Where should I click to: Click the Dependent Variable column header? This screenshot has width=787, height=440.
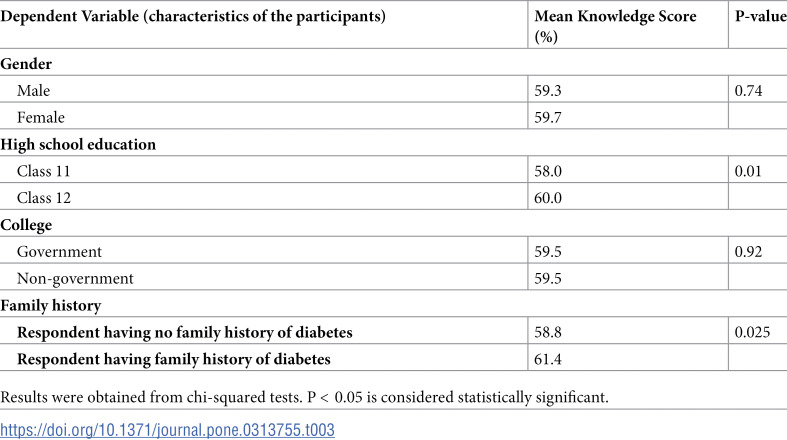tap(193, 16)
